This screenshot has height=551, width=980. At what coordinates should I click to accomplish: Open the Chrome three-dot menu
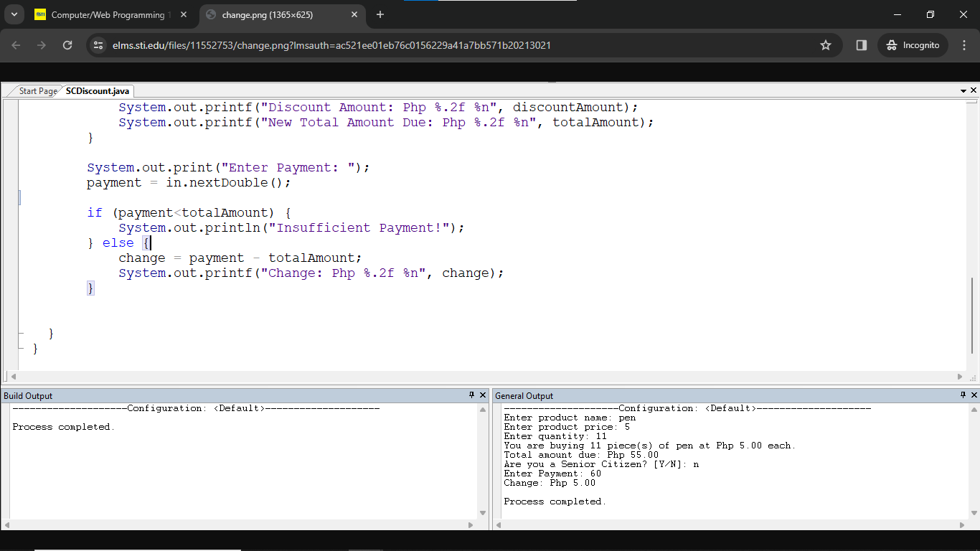point(964,45)
